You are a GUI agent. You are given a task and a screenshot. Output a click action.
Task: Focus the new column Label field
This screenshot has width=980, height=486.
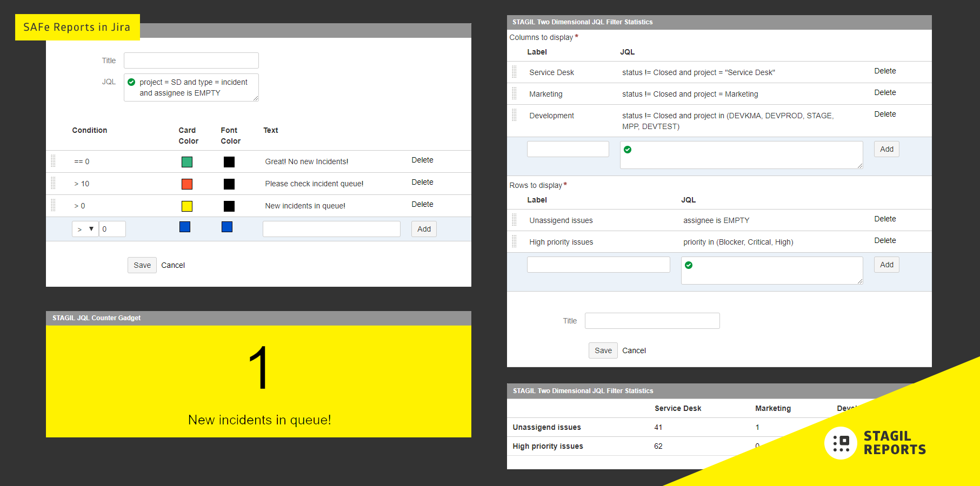click(568, 149)
